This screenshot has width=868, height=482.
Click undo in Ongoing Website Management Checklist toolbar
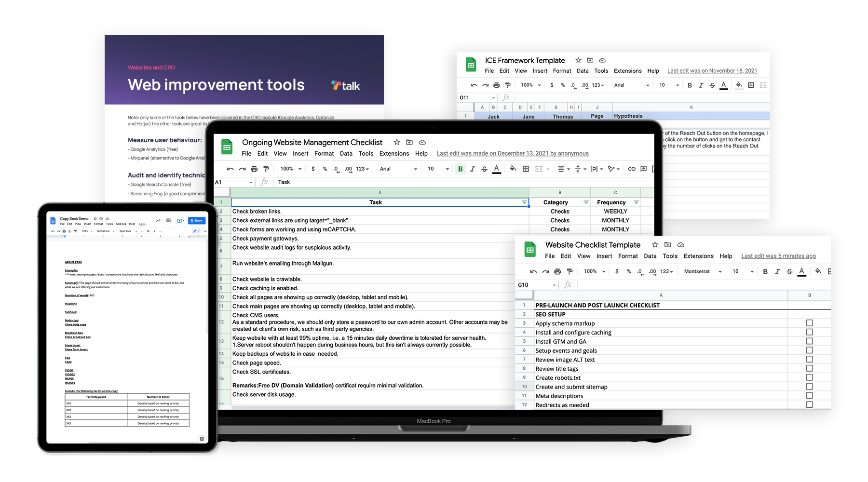click(230, 169)
